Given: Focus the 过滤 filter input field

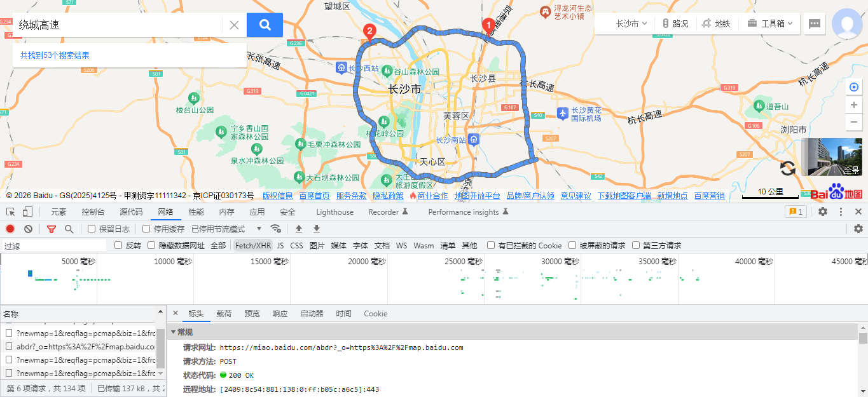Looking at the screenshot, I should point(54,245).
